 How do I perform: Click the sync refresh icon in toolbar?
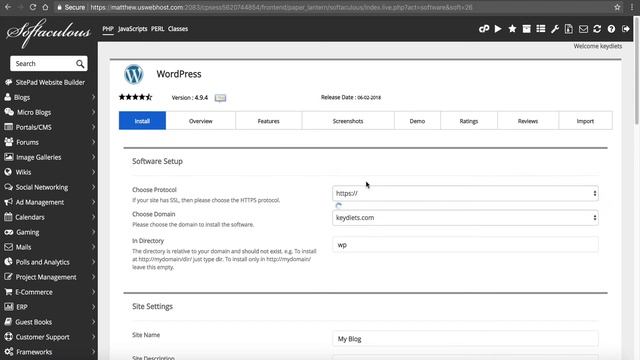click(x=597, y=29)
